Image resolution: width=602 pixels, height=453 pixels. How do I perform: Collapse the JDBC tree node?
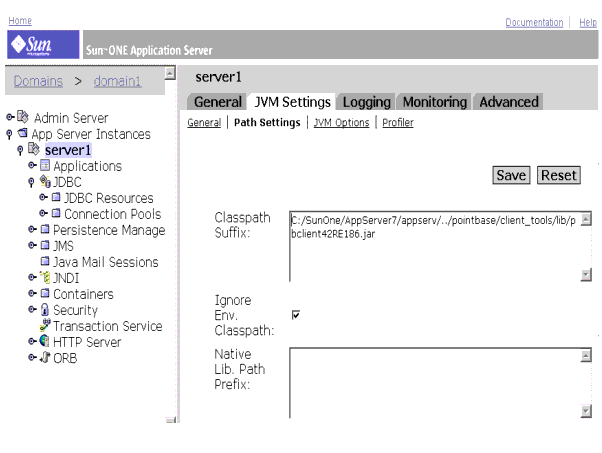[31, 182]
